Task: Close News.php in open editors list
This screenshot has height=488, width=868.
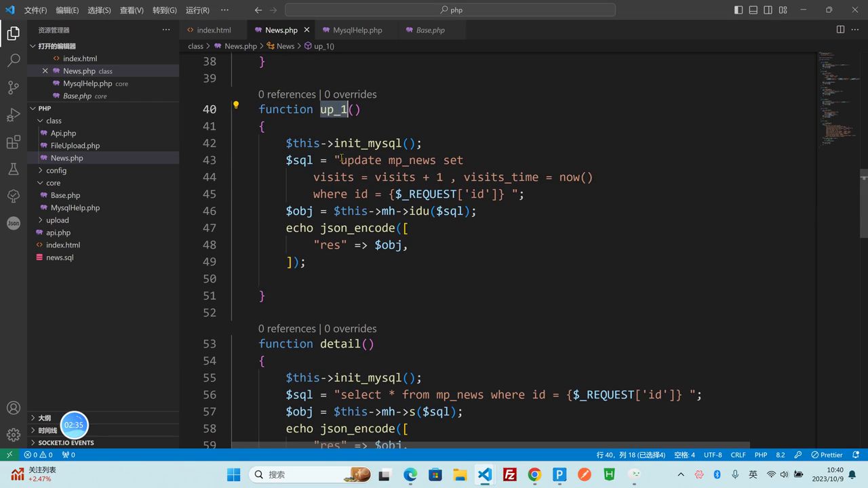Action: pyautogui.click(x=45, y=71)
